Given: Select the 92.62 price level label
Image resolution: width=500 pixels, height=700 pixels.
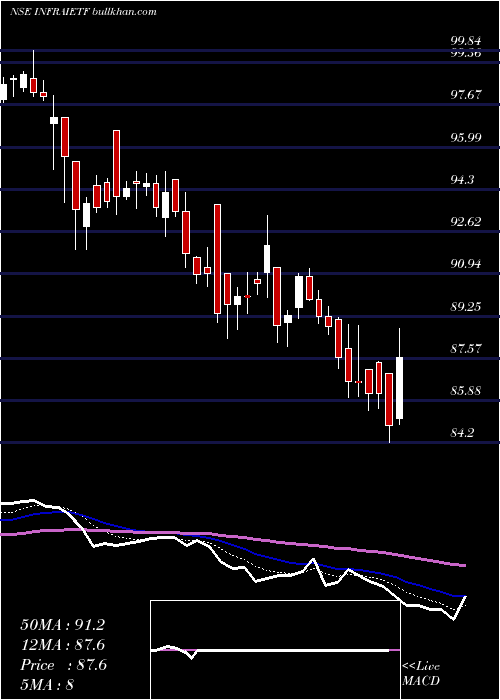Looking at the screenshot, I should (x=466, y=222).
